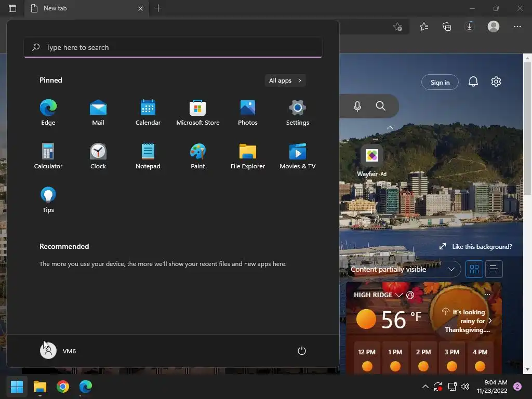Viewport: 532px width, 399px height.
Task: Open Collections in Edge toolbar
Action: point(447,26)
